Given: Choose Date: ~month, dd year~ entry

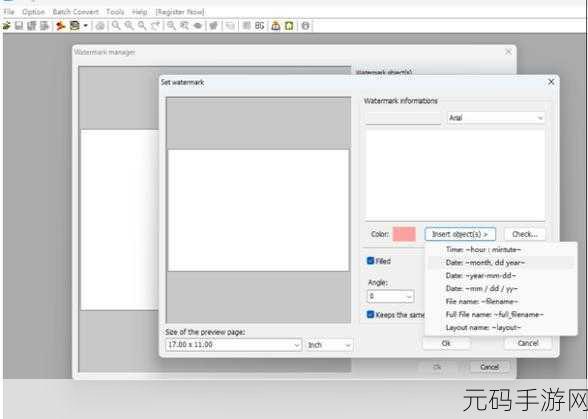Looking at the screenshot, I should click(501, 263).
